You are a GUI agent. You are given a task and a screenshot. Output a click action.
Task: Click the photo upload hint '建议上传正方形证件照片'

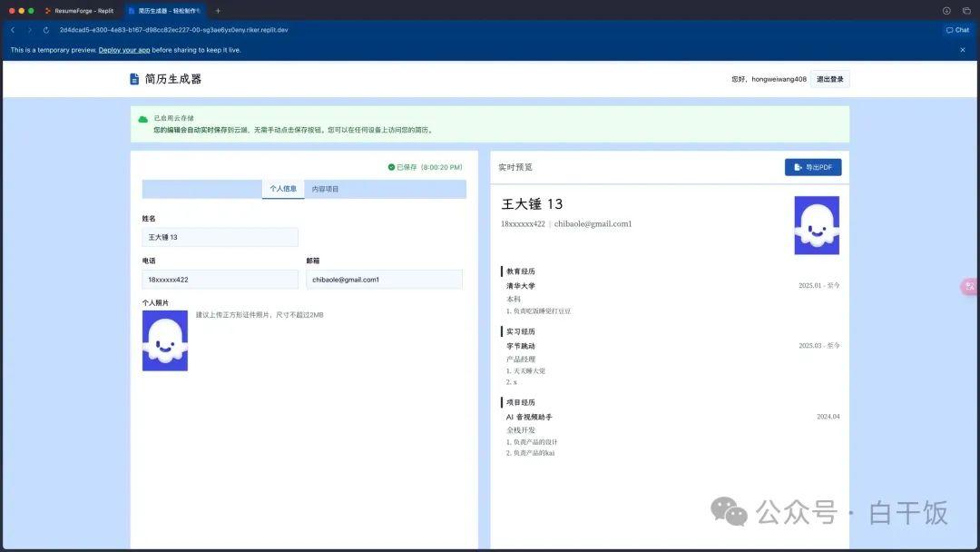pyautogui.click(x=234, y=315)
